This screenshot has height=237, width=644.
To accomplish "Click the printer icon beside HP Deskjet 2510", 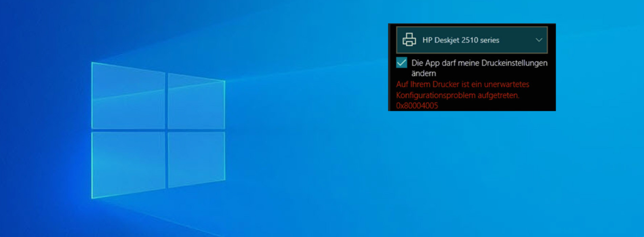I will pyautogui.click(x=409, y=40).
